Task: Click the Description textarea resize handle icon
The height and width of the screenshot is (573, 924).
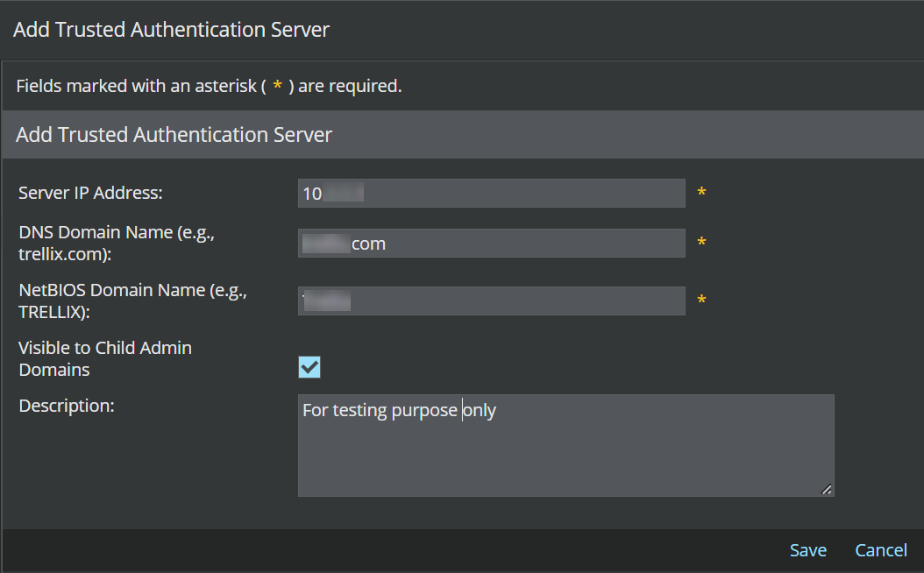Action: tap(827, 490)
